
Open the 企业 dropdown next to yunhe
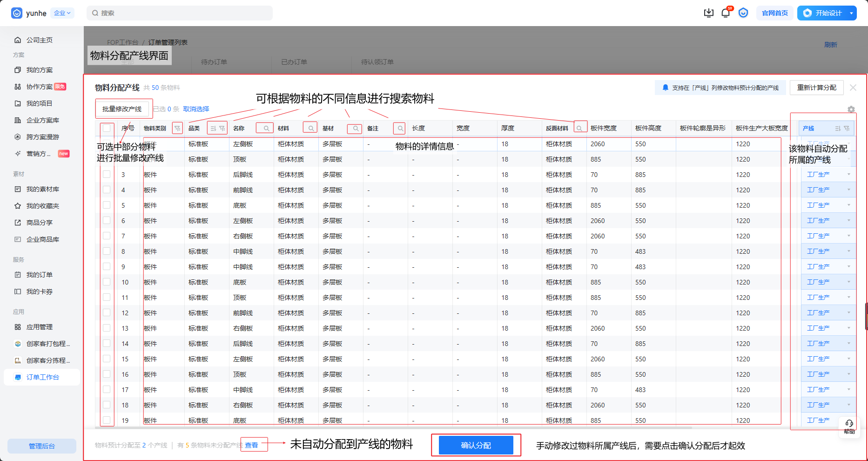click(x=62, y=13)
